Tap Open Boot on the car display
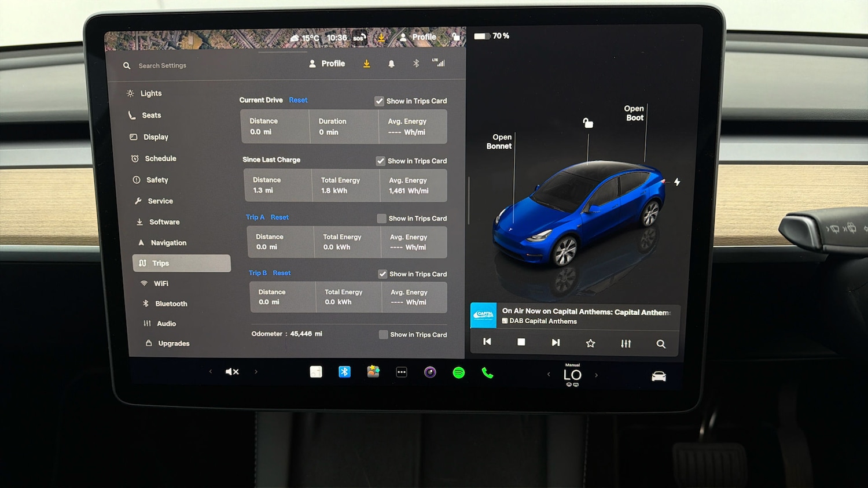This screenshot has width=868, height=488. point(634,113)
